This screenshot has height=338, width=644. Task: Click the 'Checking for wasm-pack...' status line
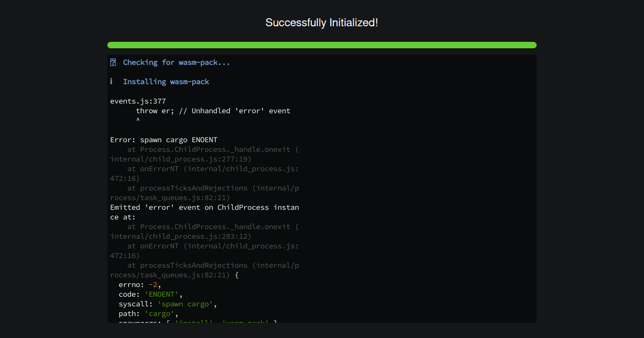click(177, 62)
